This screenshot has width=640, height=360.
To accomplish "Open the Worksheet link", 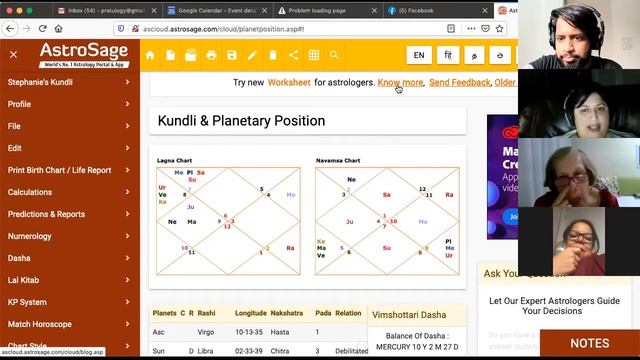I will (289, 82).
